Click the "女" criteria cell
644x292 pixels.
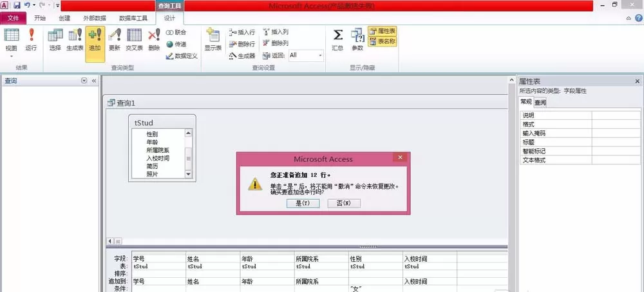tap(376, 289)
